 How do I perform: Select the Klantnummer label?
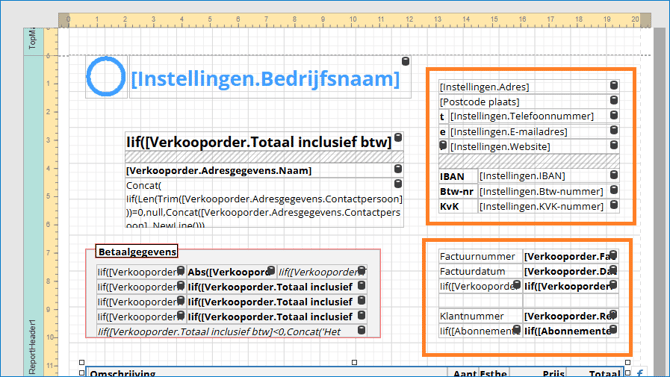pyautogui.click(x=480, y=316)
